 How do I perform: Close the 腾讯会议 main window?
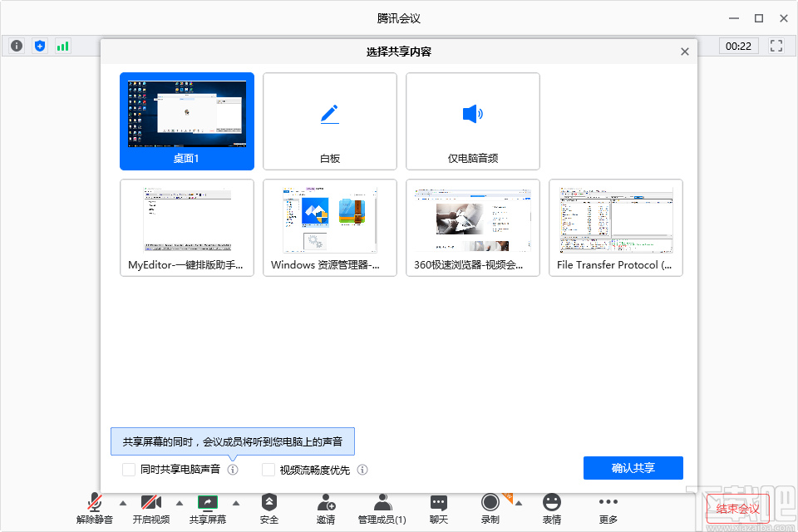pos(784,18)
